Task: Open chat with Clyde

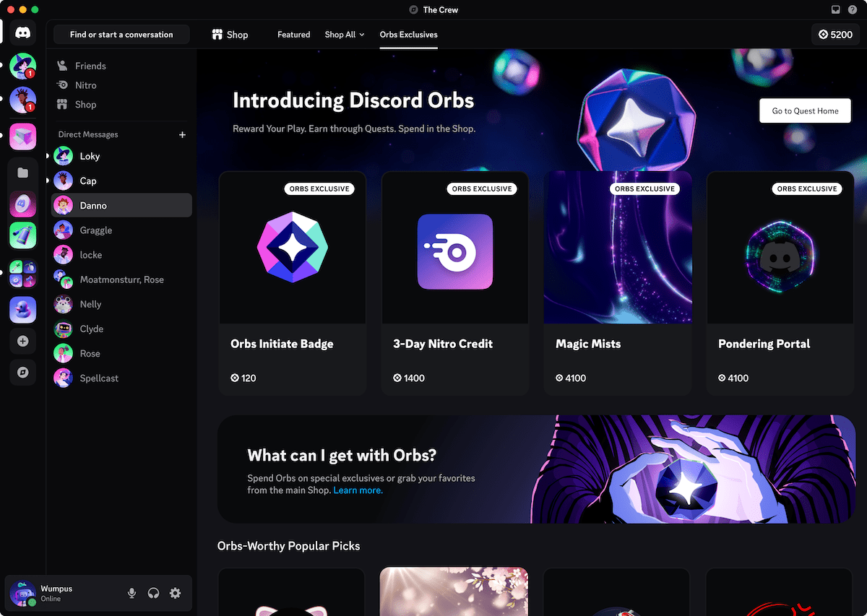Action: point(121,329)
